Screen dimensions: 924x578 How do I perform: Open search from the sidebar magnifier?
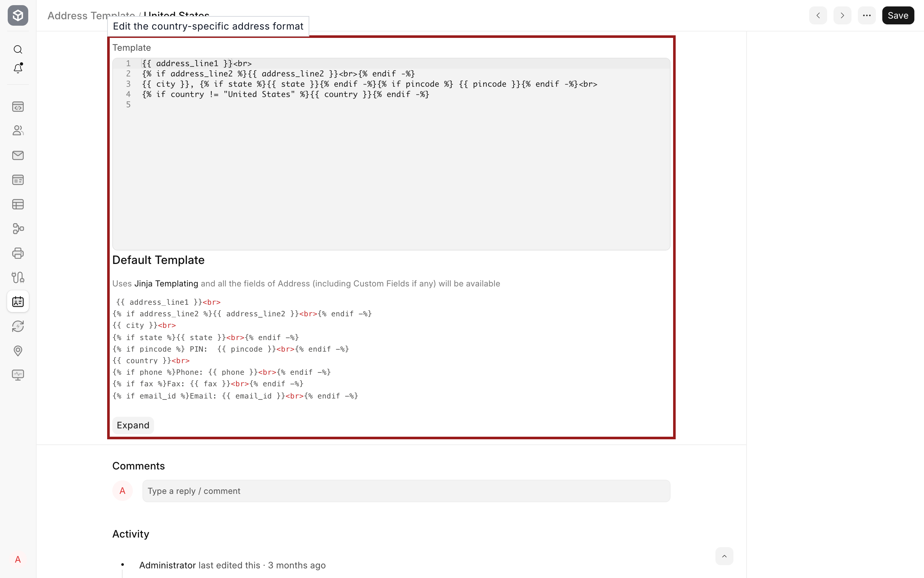coord(18,50)
